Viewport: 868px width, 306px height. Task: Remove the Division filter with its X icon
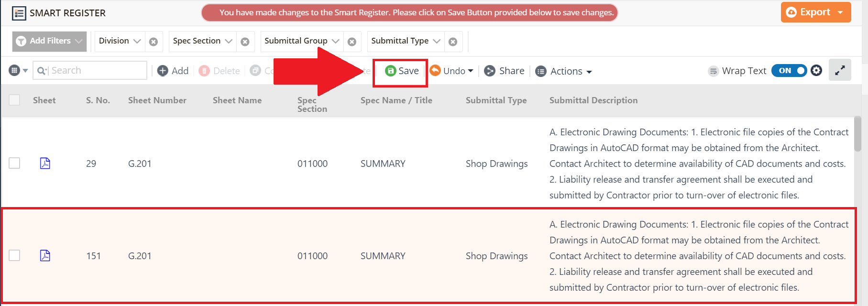pyautogui.click(x=154, y=42)
